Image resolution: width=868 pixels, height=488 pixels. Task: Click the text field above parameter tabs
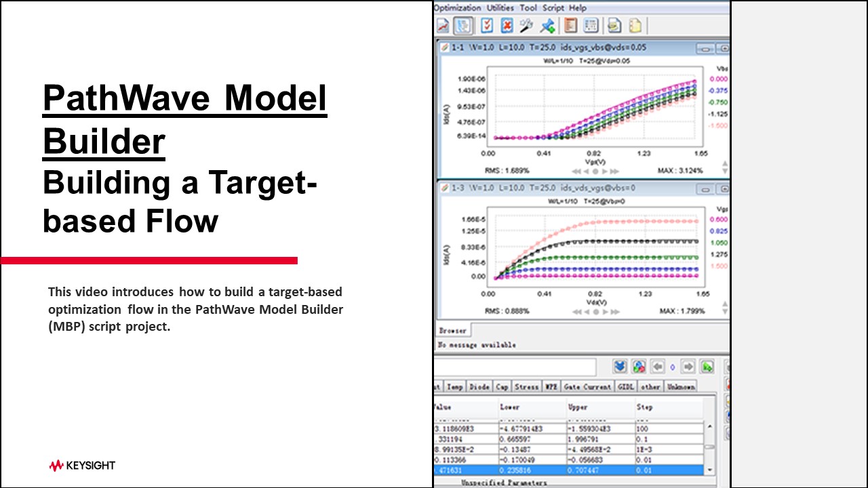click(x=515, y=367)
